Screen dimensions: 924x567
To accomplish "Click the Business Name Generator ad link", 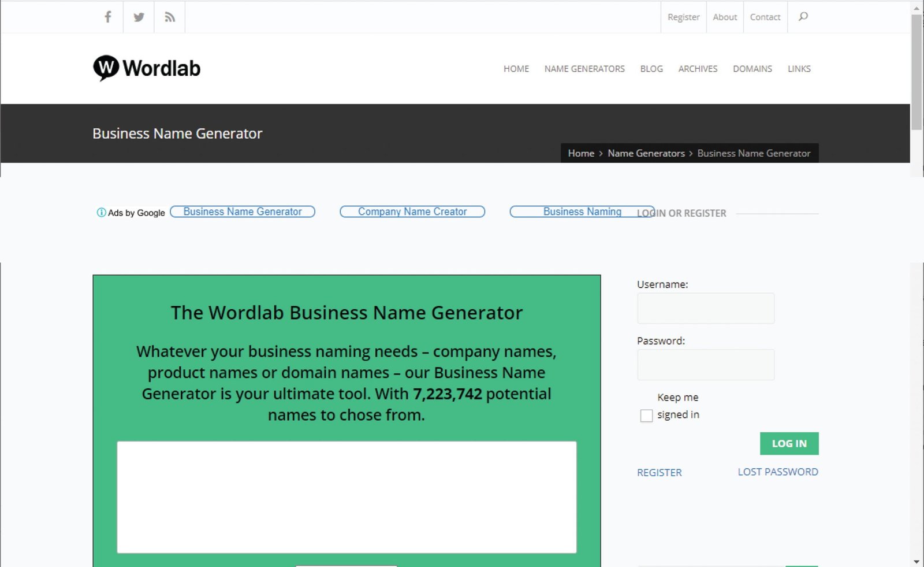I will [243, 212].
